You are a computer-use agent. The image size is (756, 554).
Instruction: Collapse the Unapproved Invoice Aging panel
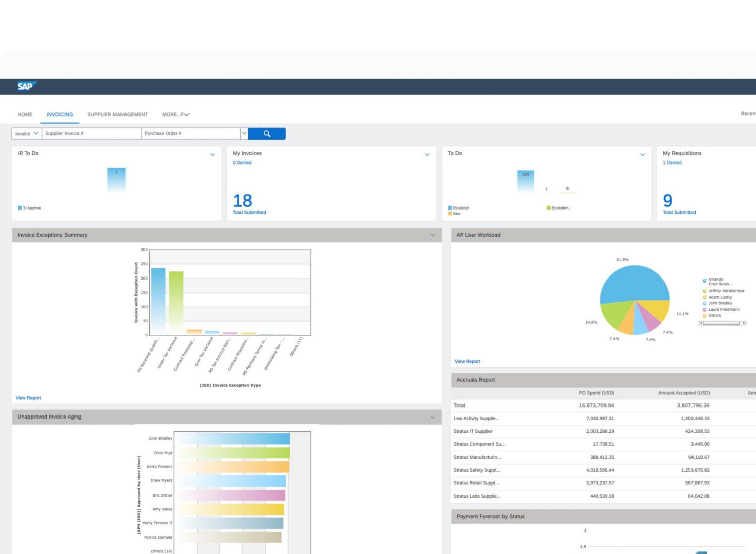tap(433, 417)
